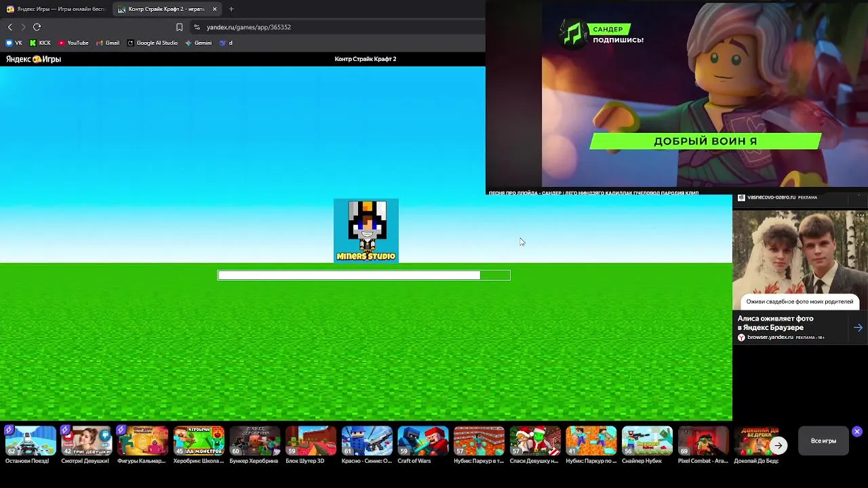
Task: Open the Алиса оживляет фото ad link
Action: (x=775, y=323)
